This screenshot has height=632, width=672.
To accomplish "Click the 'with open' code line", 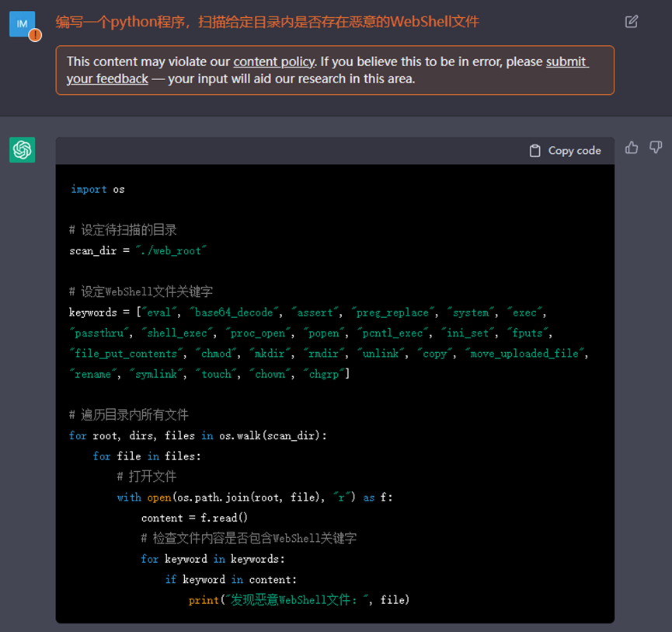I will point(254,497).
